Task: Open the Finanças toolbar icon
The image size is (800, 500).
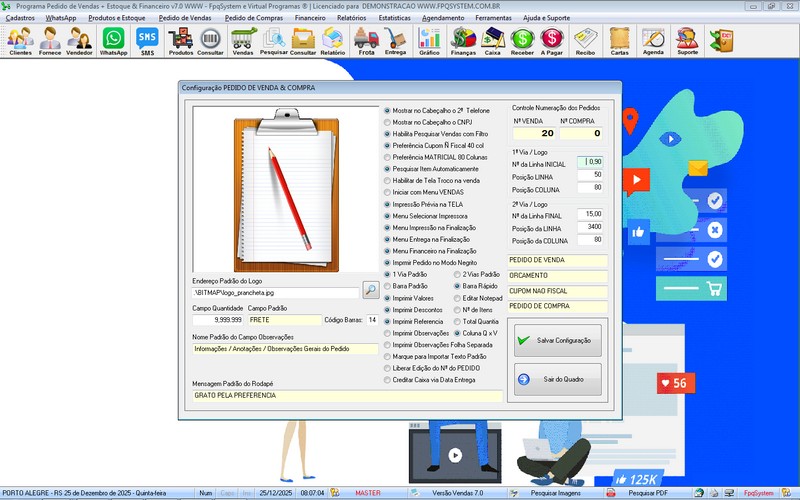Action: click(463, 41)
